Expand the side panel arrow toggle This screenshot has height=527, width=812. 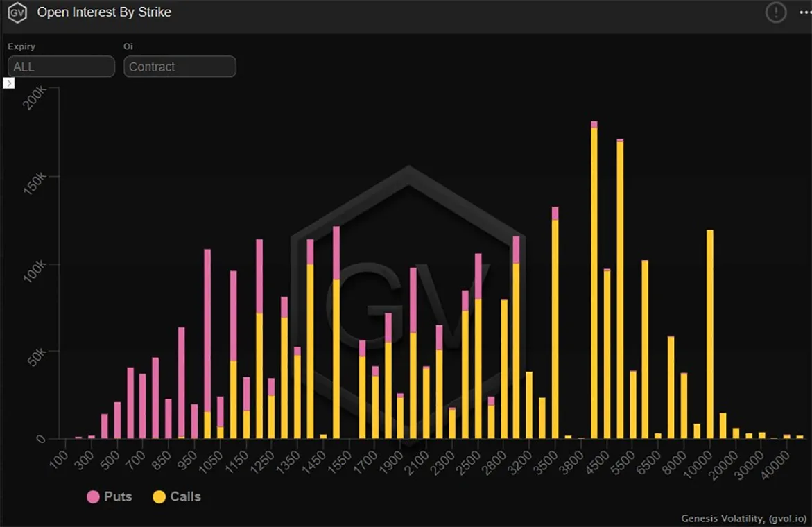9,83
